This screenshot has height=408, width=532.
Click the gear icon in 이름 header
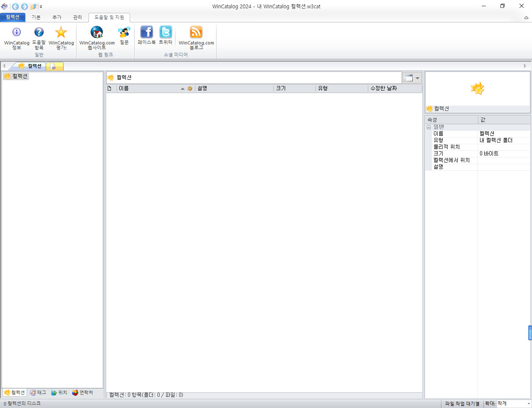point(190,88)
